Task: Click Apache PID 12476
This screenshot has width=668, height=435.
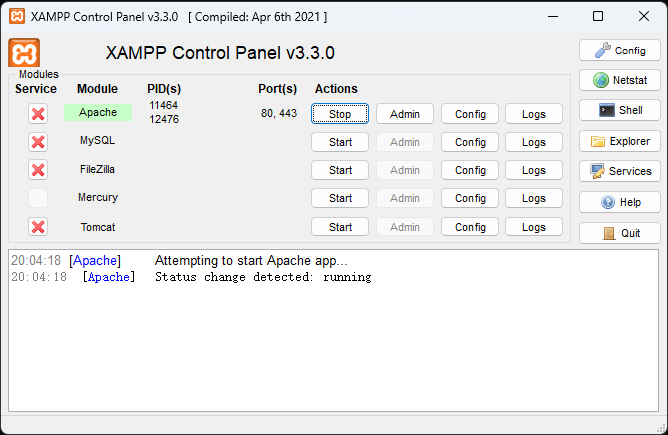Action: [164, 119]
